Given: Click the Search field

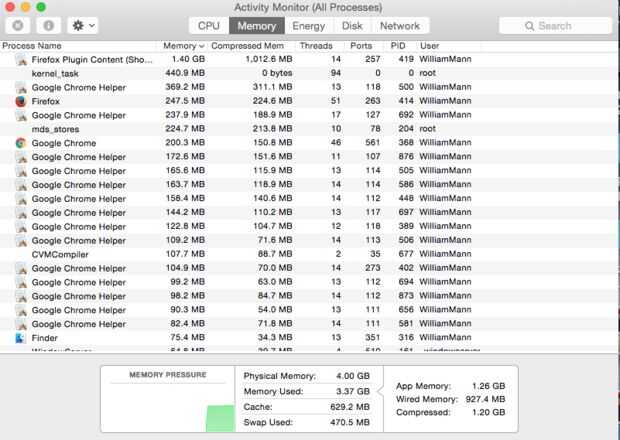Looking at the screenshot, I should [555, 26].
